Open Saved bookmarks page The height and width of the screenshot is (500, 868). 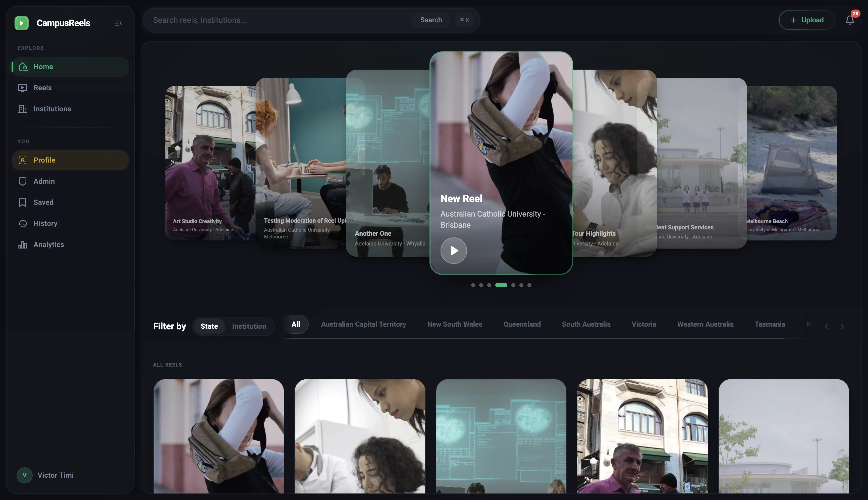43,202
